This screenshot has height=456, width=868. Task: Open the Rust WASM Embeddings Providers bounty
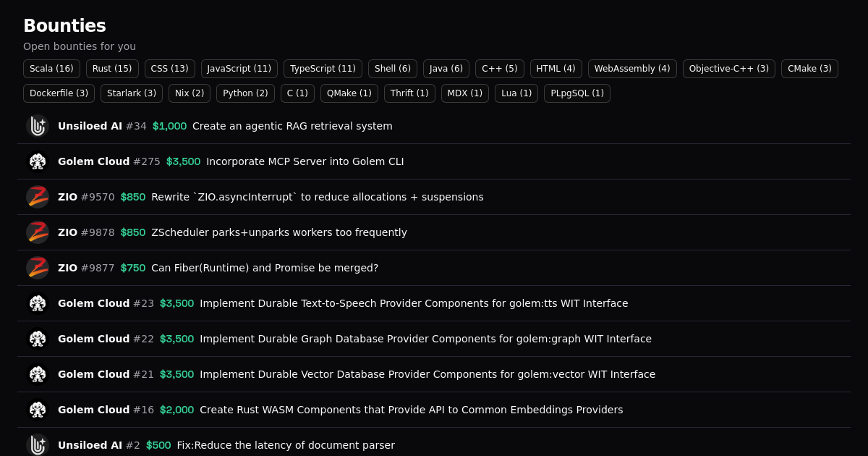[411, 410]
